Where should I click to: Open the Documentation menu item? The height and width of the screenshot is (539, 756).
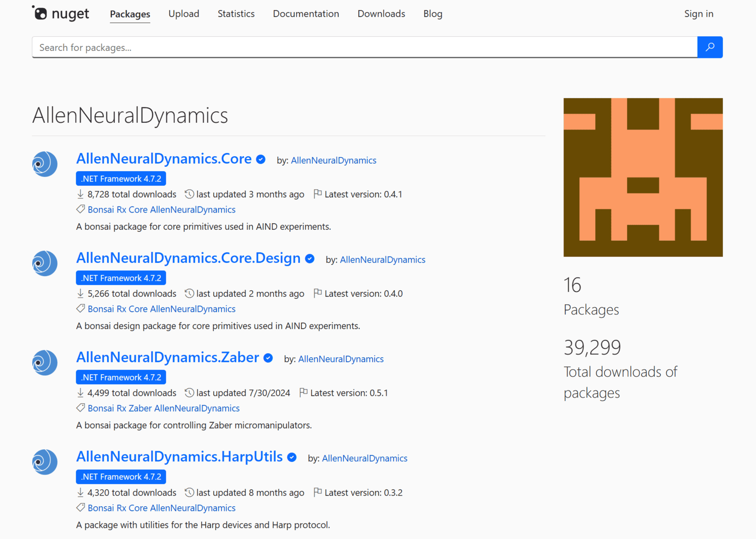click(x=306, y=14)
